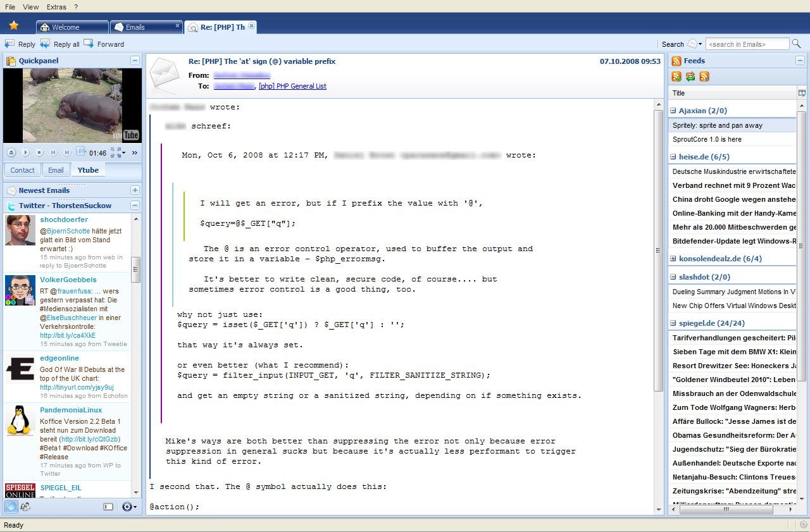The height and width of the screenshot is (532, 810).
Task: Click the video progress slider at 01:46
Action: pyautogui.click(x=81, y=152)
